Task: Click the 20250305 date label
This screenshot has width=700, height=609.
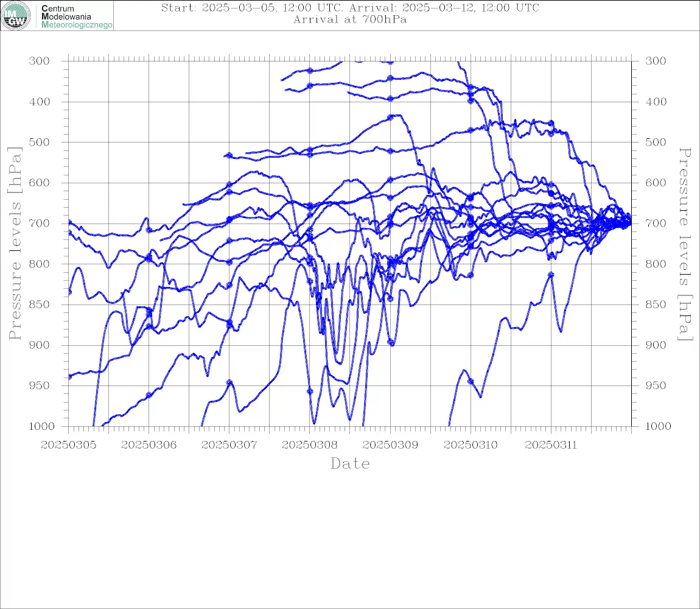Action: [x=68, y=445]
